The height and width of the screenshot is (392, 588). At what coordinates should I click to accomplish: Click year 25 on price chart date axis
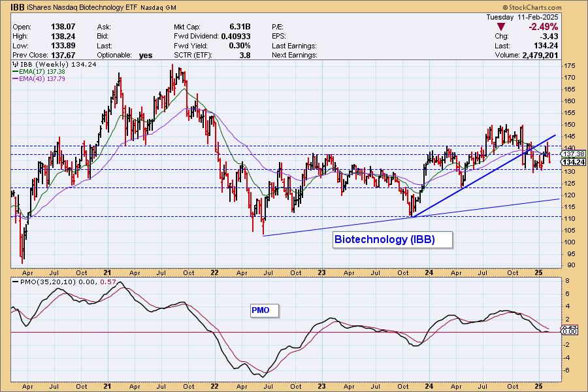[538, 272]
